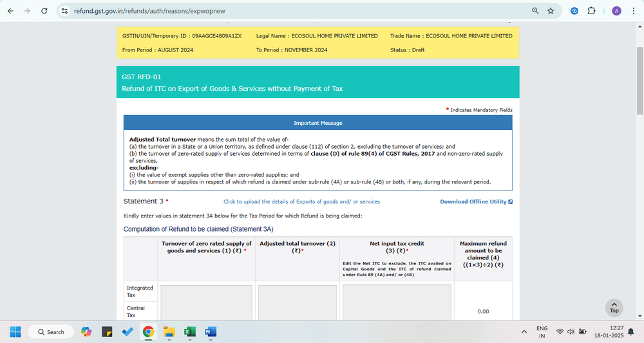Click the scrollbar up arrow
Viewport: 644px width, 343px height.
[640, 26]
